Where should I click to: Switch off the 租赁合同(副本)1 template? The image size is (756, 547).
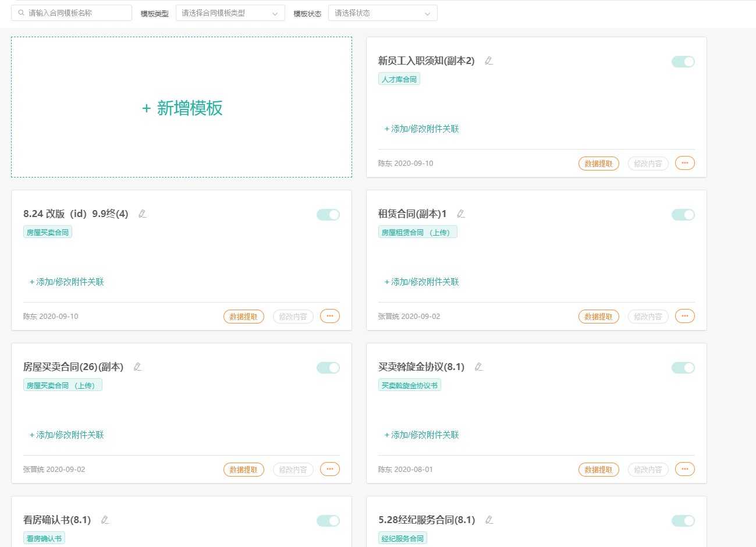pos(683,215)
